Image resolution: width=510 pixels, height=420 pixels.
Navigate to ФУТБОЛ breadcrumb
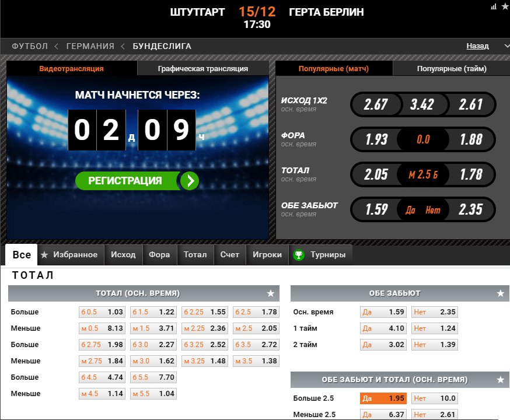(30, 46)
